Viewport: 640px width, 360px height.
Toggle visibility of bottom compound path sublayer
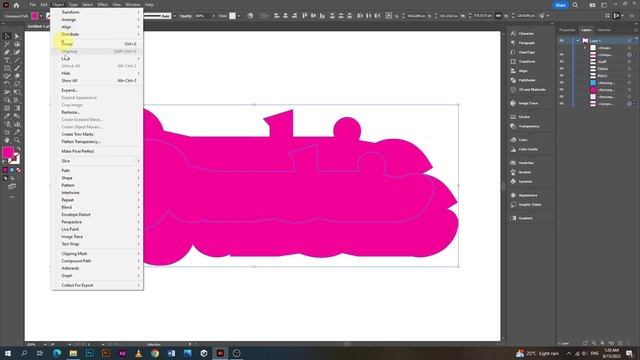pyautogui.click(x=562, y=104)
